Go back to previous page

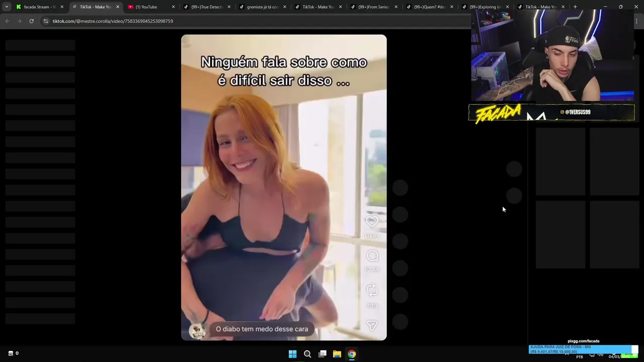[7, 21]
